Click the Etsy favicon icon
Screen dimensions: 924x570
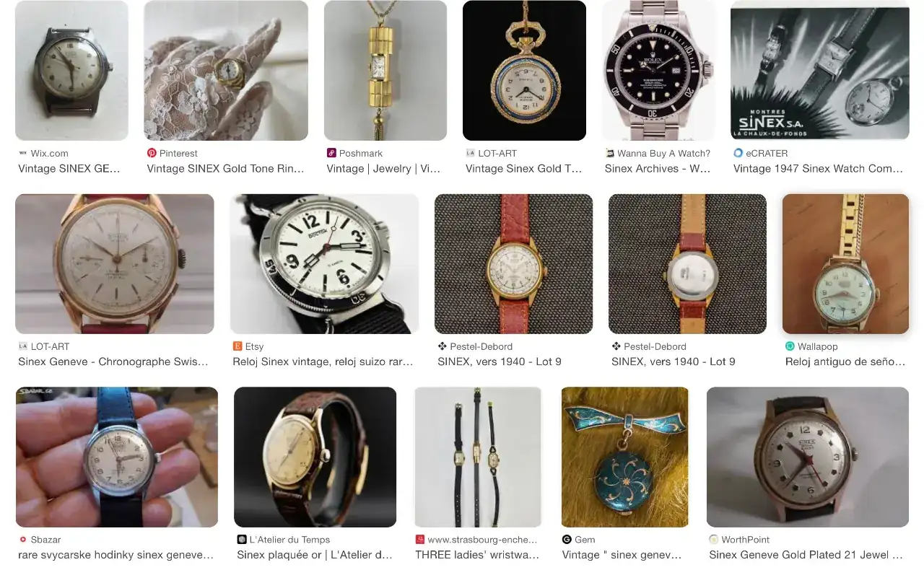(237, 346)
